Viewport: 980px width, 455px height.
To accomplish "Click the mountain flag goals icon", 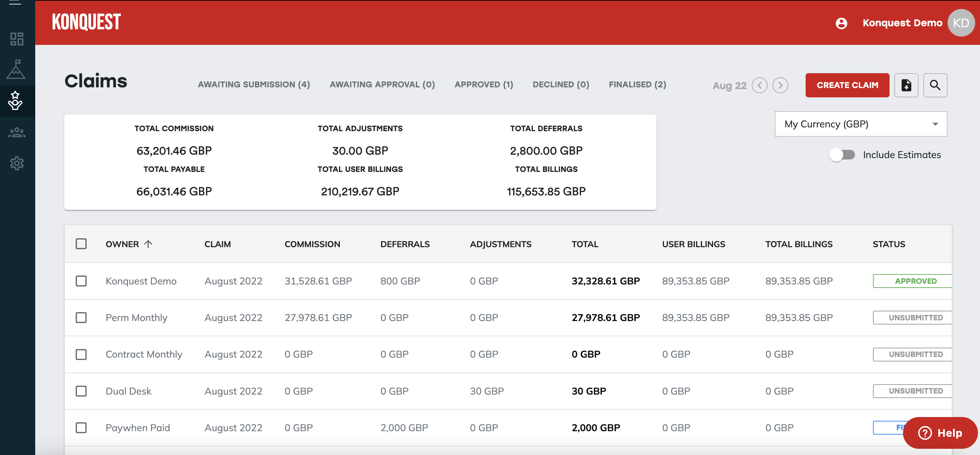I will pyautogui.click(x=16, y=69).
